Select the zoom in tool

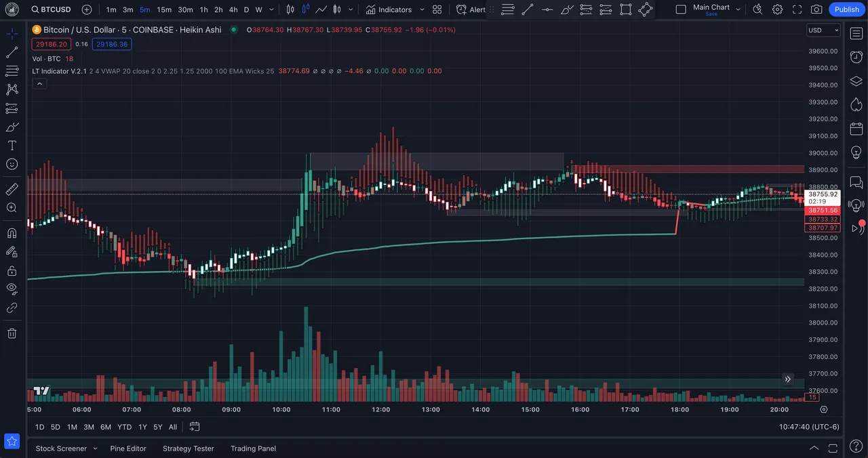point(12,207)
